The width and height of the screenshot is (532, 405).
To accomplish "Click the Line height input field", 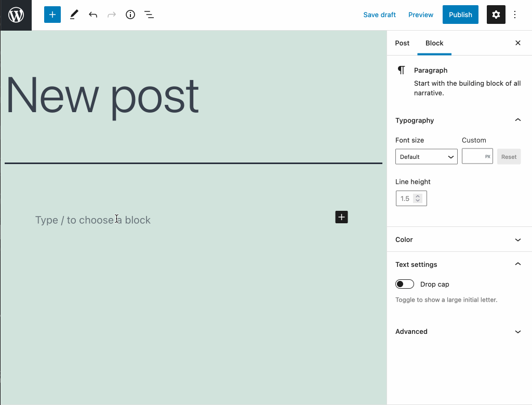I will 411,198.
